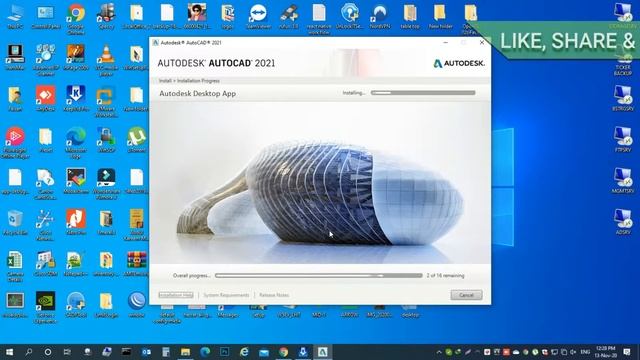Open the Microsoft Edge desktop shortcut
The image size is (640, 360).
click(x=76, y=143)
